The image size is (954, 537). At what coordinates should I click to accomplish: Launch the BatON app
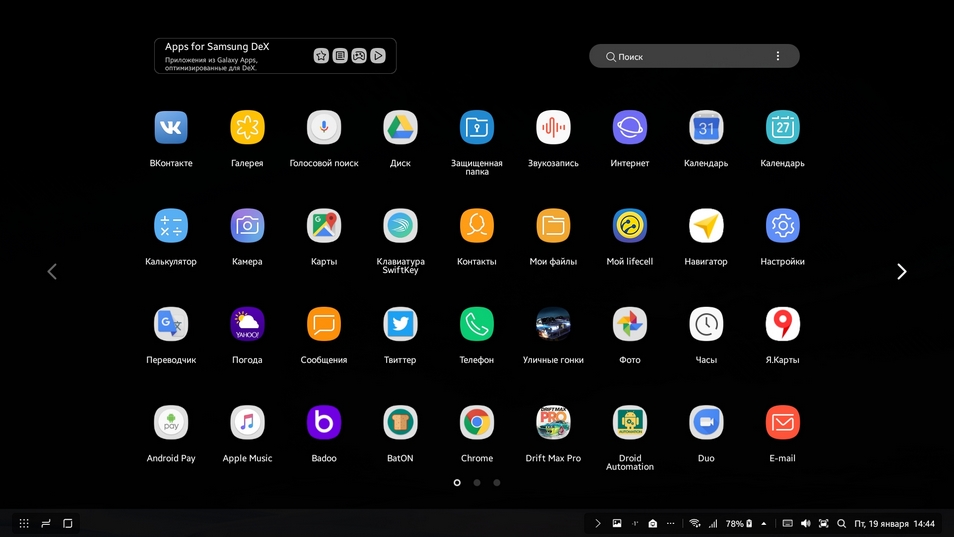click(400, 422)
